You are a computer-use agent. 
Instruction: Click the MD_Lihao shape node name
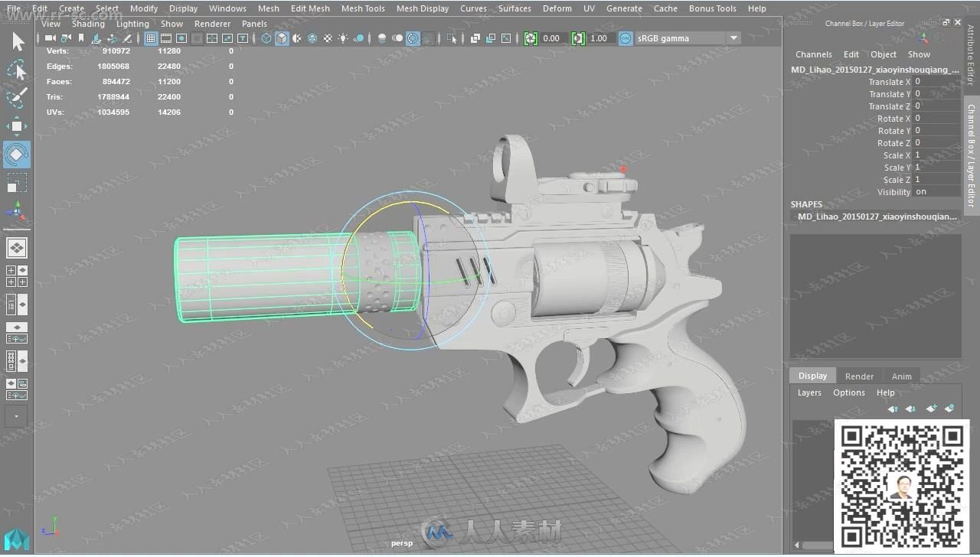pyautogui.click(x=877, y=217)
